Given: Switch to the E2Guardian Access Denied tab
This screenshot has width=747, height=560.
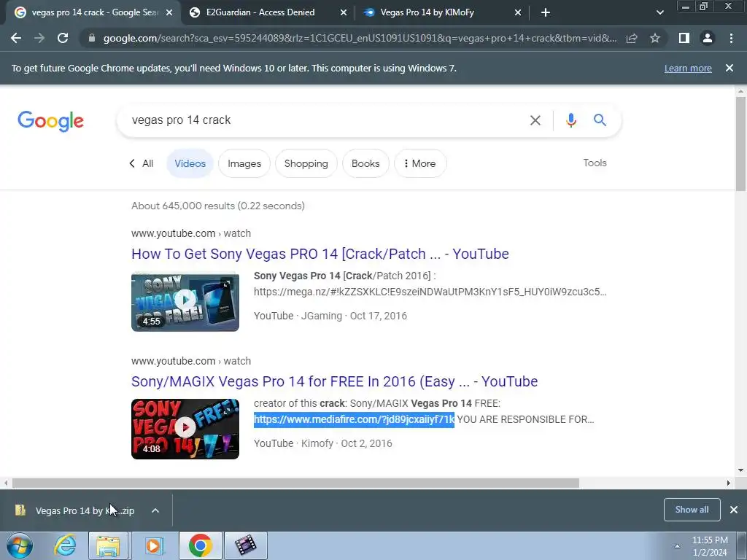Looking at the screenshot, I should tap(268, 13).
